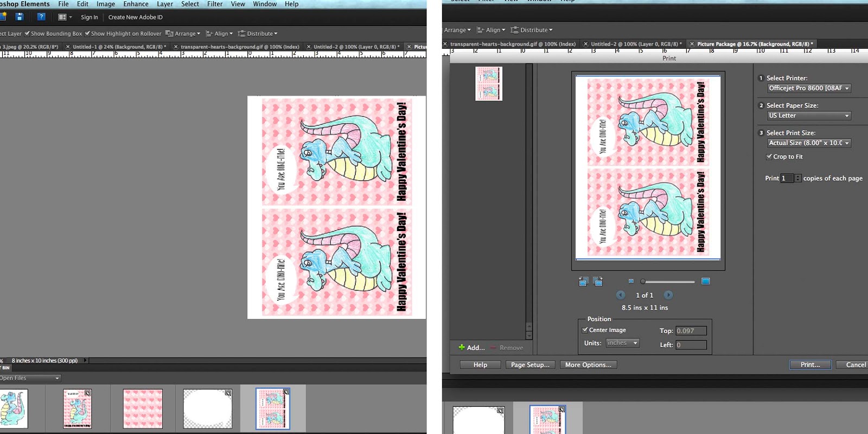This screenshot has height=434, width=868.
Task: Toggle the Show Bounding Box checkbox
Action: click(x=27, y=34)
